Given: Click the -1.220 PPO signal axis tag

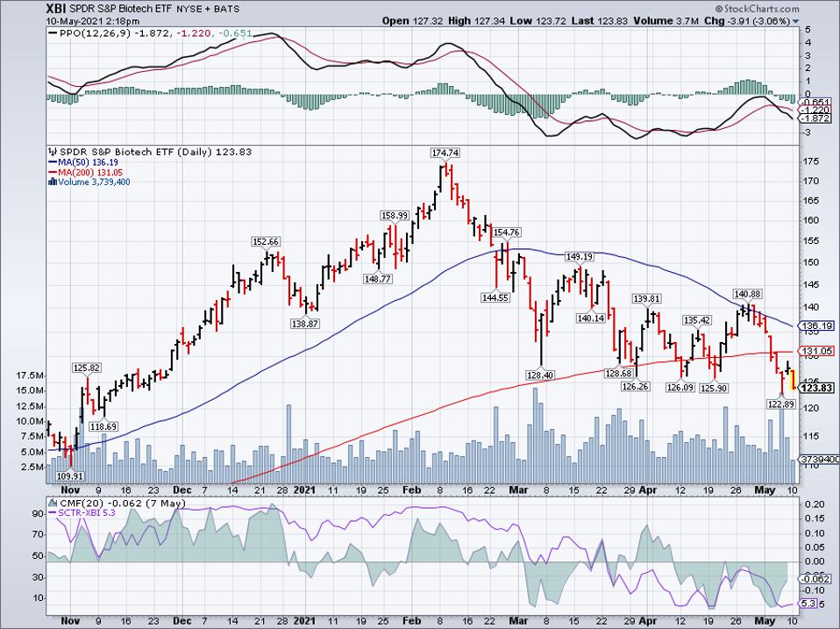Looking at the screenshot, I should tap(816, 110).
